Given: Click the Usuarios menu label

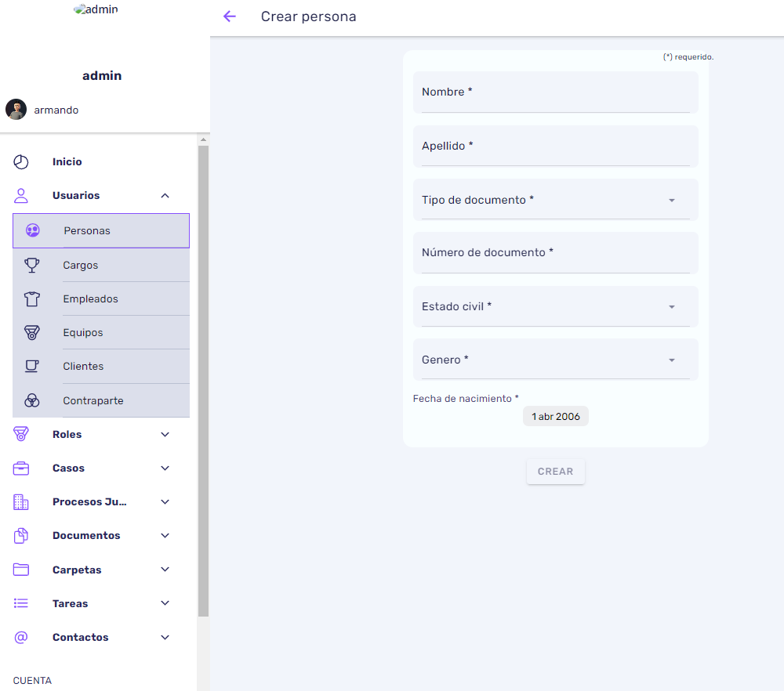Looking at the screenshot, I should click(x=76, y=195).
